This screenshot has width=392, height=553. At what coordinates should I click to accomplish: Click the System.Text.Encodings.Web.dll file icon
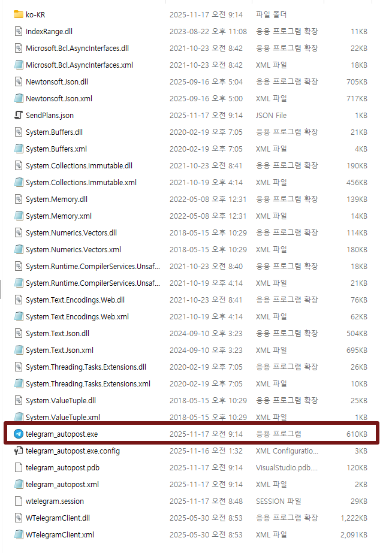click(19, 300)
